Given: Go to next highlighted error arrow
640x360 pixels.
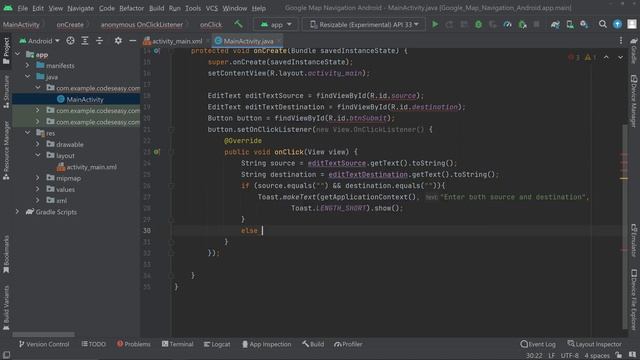Looking at the screenshot, I should click(x=620, y=58).
